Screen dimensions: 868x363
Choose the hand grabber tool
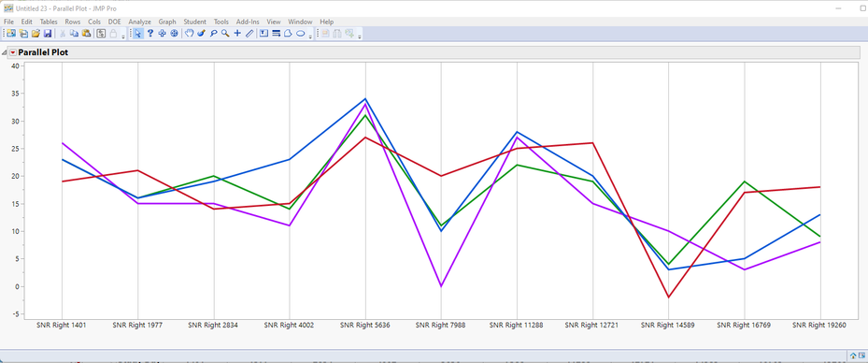189,34
